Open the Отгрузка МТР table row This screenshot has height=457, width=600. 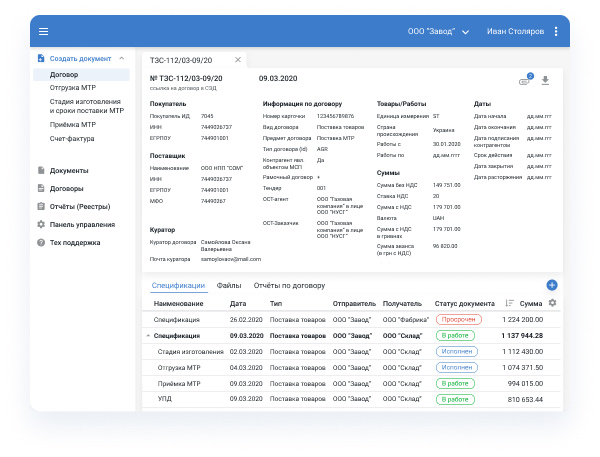pyautogui.click(x=351, y=367)
